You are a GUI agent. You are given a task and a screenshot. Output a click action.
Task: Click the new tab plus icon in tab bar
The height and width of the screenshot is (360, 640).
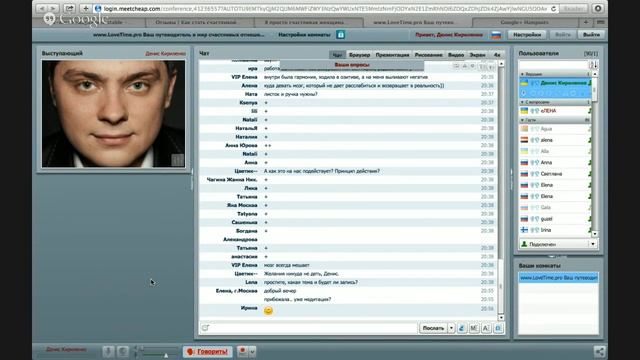586,22
